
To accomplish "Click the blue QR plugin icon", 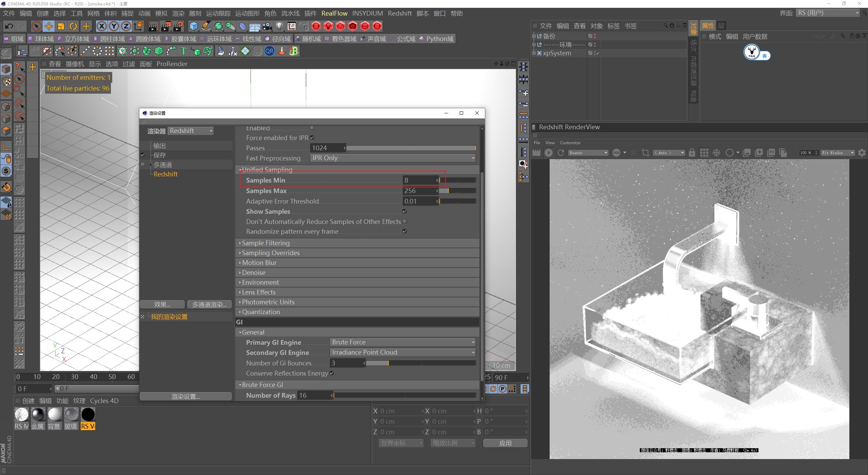I will click(x=270, y=51).
